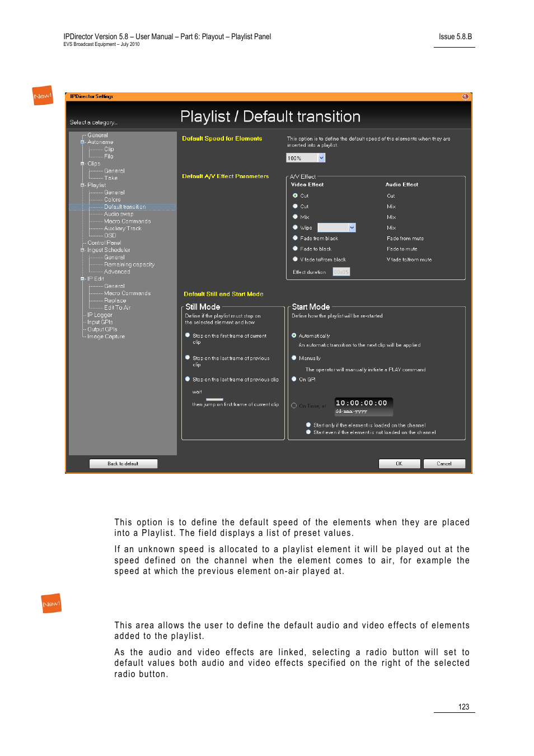Open Input GPIs category
Screen dimensions: 534x756
(x=100, y=322)
